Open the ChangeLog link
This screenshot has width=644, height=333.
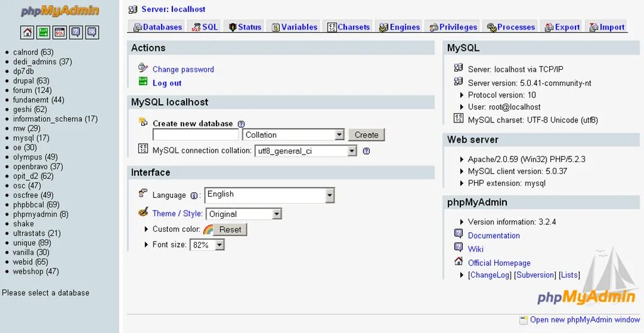tap(489, 275)
